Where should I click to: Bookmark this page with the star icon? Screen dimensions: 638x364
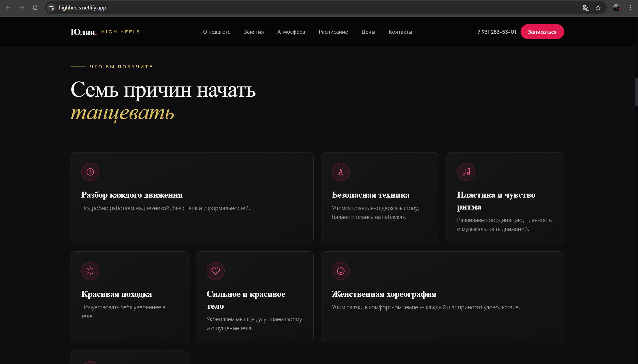598,8
